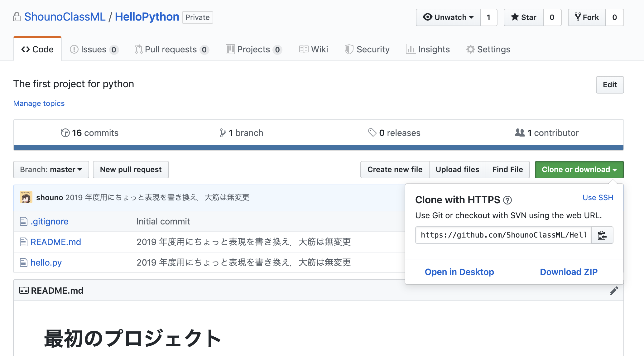The height and width of the screenshot is (356, 644).
Task: Click Download ZIP
Action: click(569, 272)
